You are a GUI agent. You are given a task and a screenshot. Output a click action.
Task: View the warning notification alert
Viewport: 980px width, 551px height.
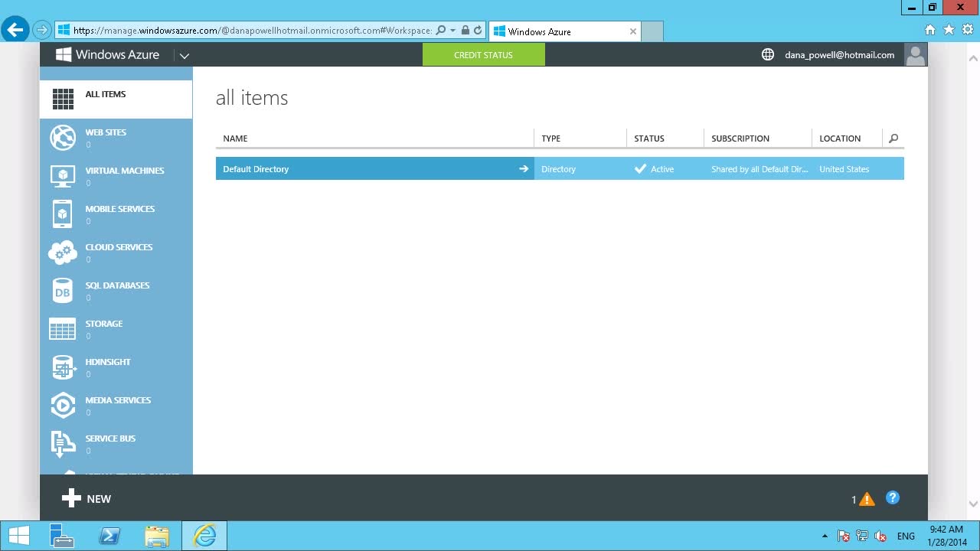866,500
